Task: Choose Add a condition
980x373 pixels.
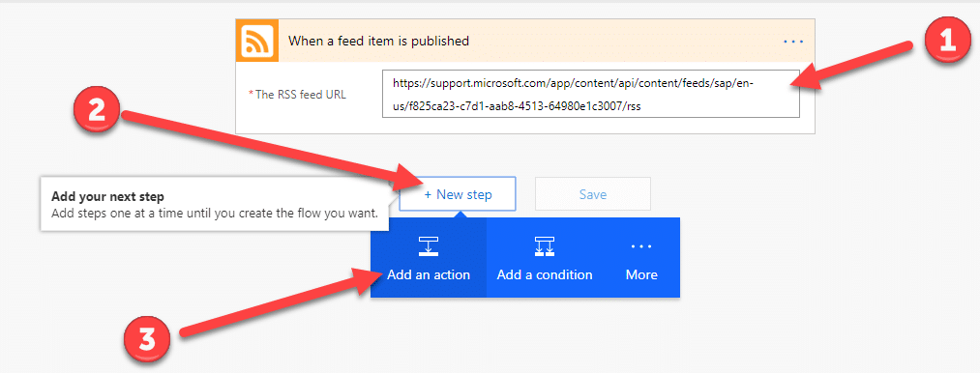Action: [x=545, y=258]
